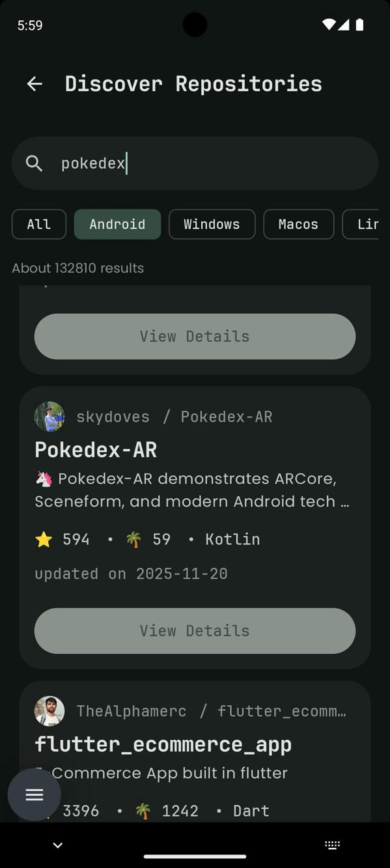This screenshot has height=868, width=390.
Task: Deselect the active Android filter
Action: (x=117, y=224)
